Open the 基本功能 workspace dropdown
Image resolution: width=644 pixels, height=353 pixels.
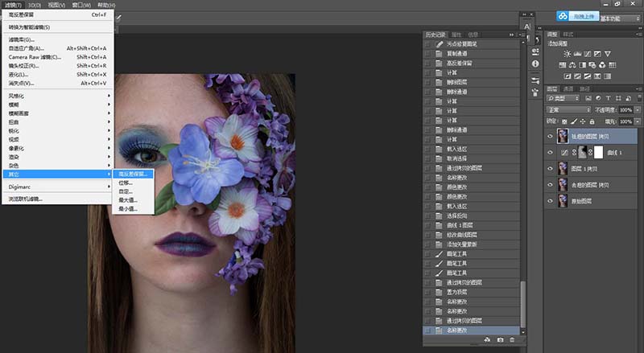coord(621,17)
